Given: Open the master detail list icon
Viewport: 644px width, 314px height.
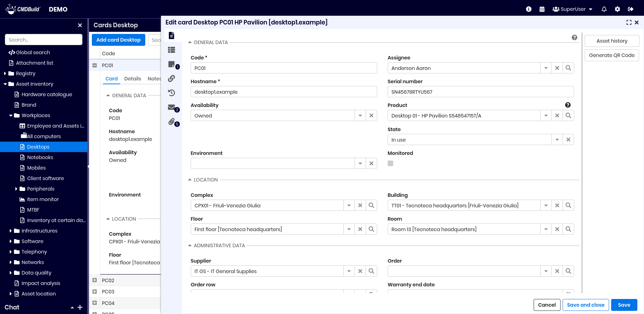Looking at the screenshot, I should pos(171,50).
